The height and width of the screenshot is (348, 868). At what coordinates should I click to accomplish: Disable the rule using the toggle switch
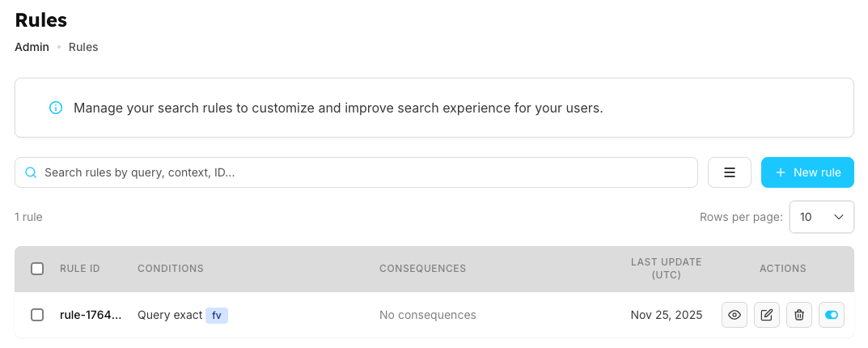[x=832, y=315]
